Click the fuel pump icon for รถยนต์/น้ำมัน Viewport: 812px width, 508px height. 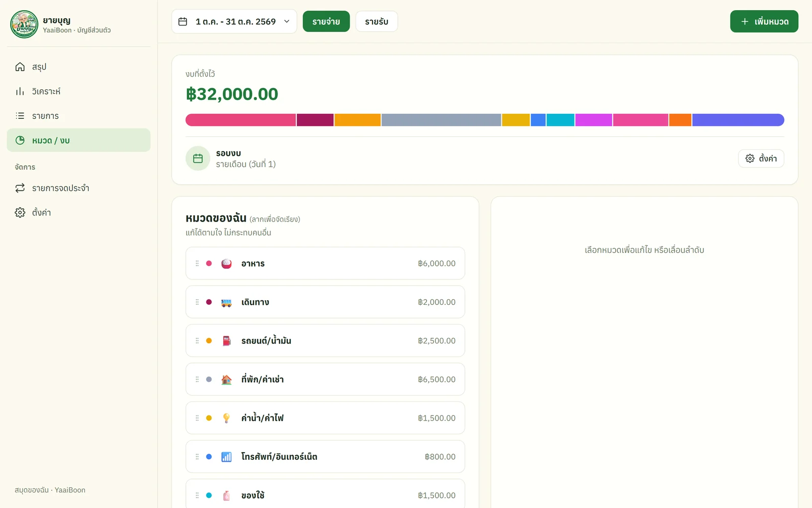click(226, 341)
